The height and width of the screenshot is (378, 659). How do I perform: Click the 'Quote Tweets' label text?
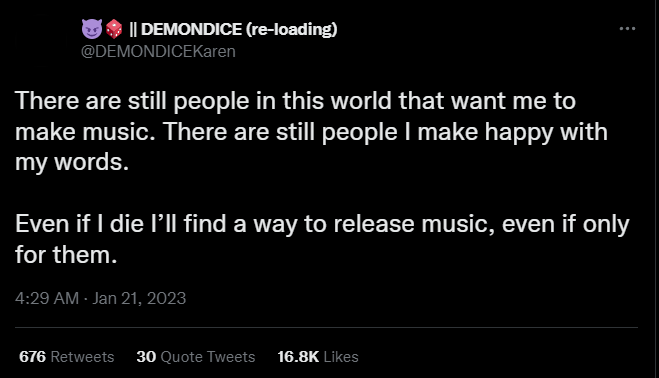click(x=208, y=357)
